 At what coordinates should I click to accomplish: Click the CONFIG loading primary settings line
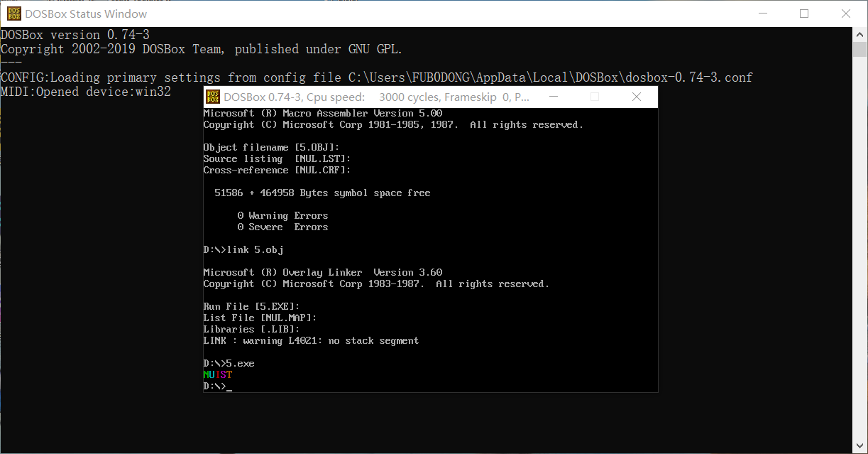click(377, 77)
